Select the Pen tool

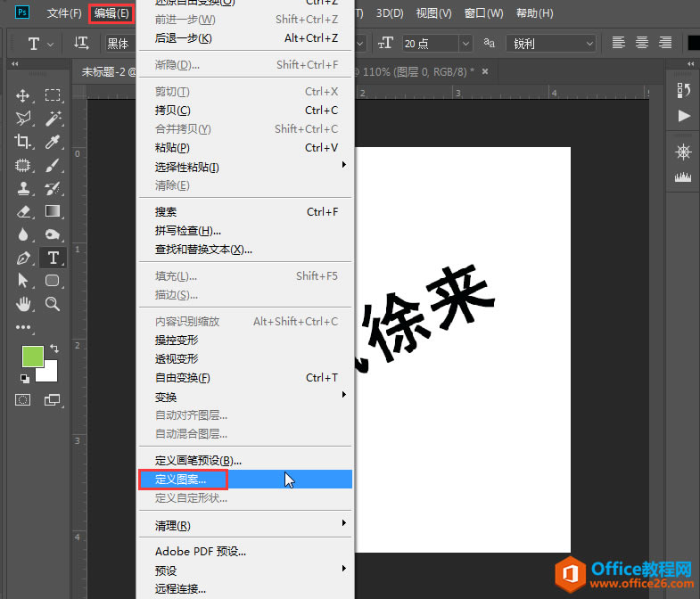tap(23, 258)
